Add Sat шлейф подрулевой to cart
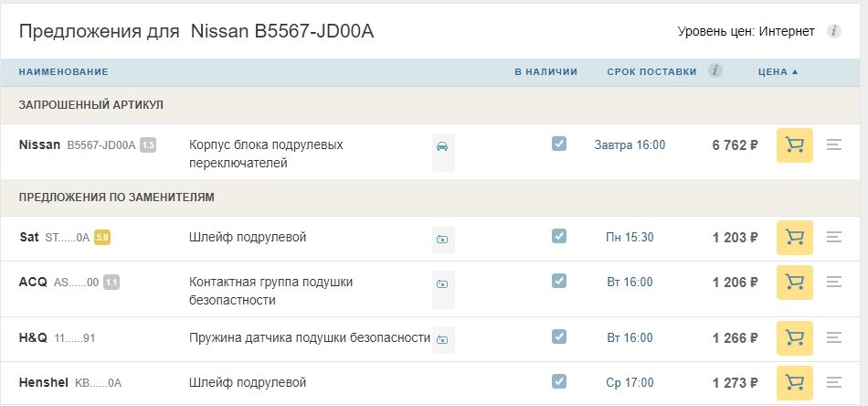Image resolution: width=868 pixels, height=406 pixels. [794, 238]
